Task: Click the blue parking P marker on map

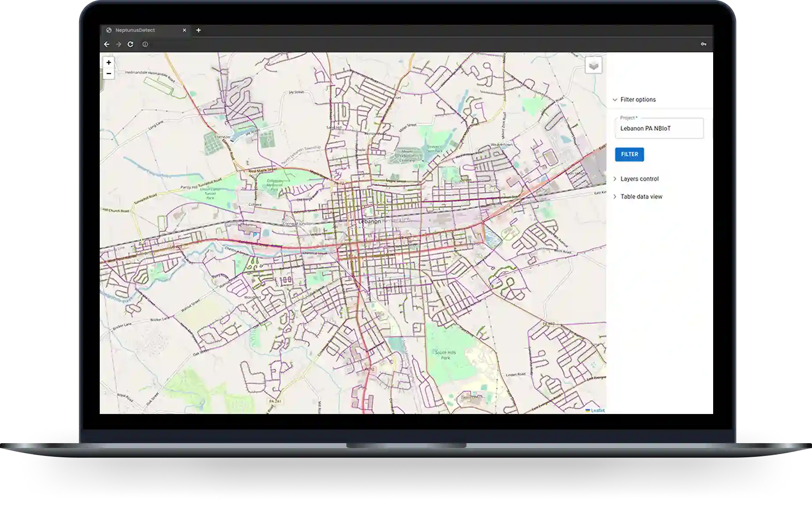Action: [255, 235]
